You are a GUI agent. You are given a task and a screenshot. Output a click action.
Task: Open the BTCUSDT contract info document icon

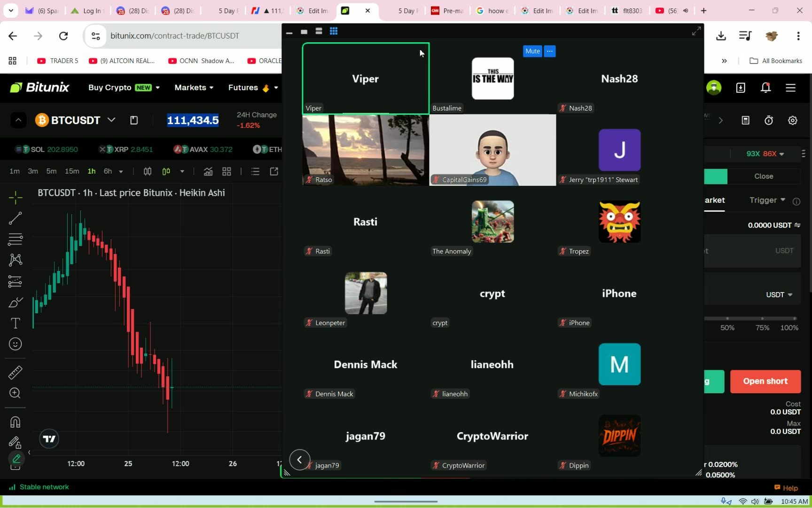point(134,120)
